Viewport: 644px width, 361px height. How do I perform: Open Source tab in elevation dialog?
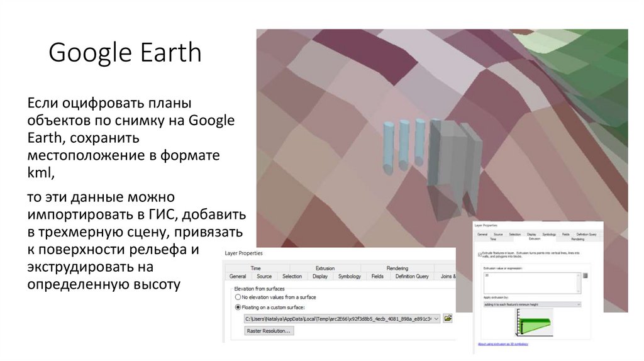264,276
